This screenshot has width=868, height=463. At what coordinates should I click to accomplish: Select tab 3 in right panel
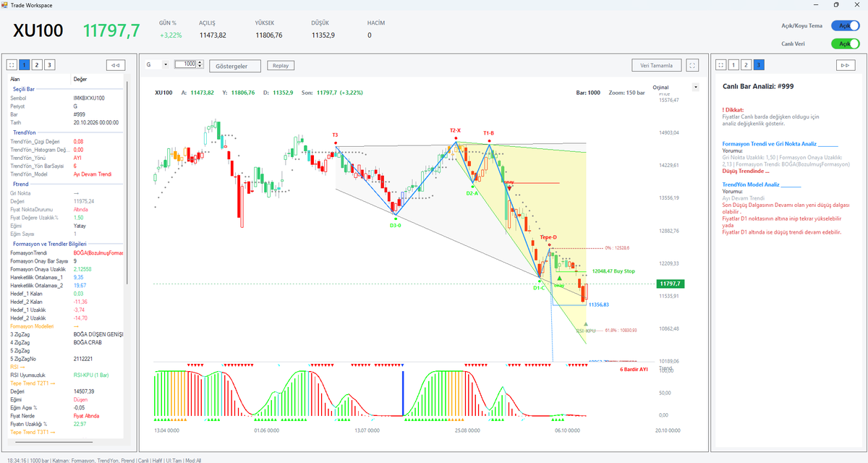click(758, 65)
